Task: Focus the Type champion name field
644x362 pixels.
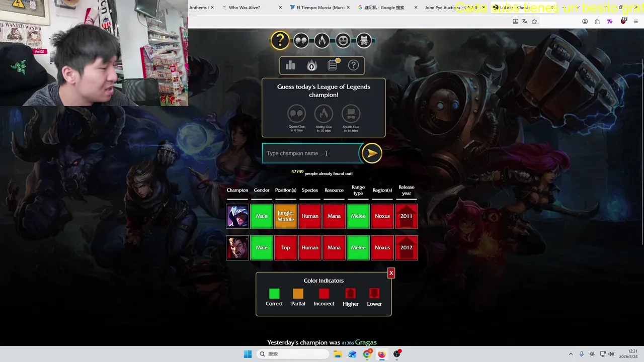Action: [x=312, y=153]
